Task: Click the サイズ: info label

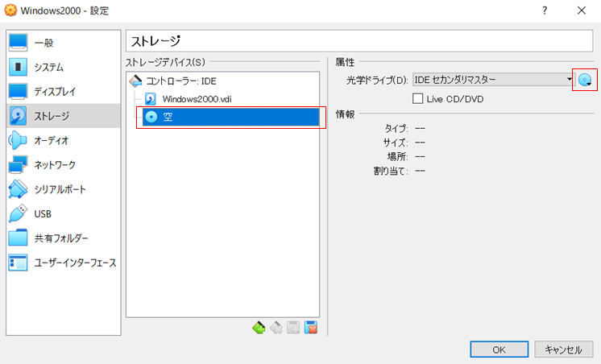Action: click(x=396, y=143)
